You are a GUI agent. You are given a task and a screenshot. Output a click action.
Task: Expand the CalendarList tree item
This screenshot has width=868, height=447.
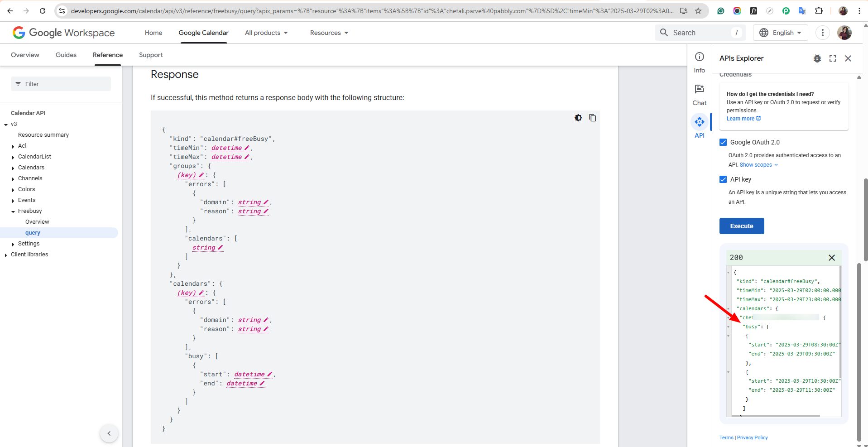13,157
